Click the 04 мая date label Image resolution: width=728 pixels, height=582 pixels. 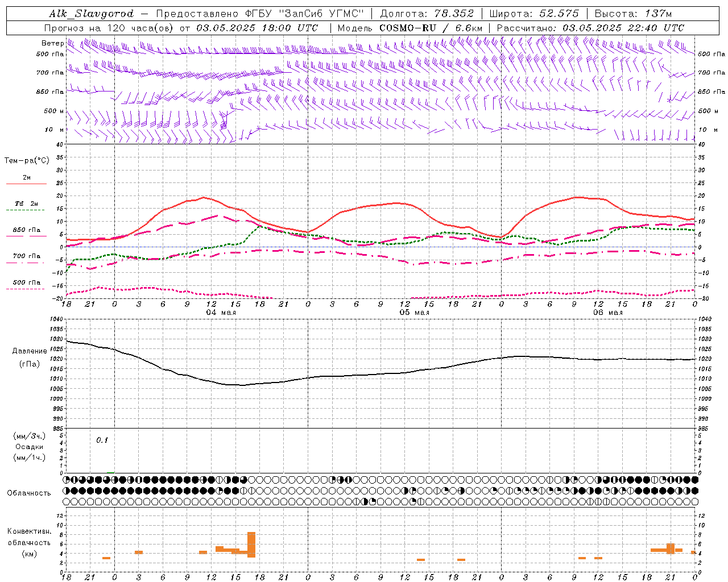pyautogui.click(x=221, y=313)
